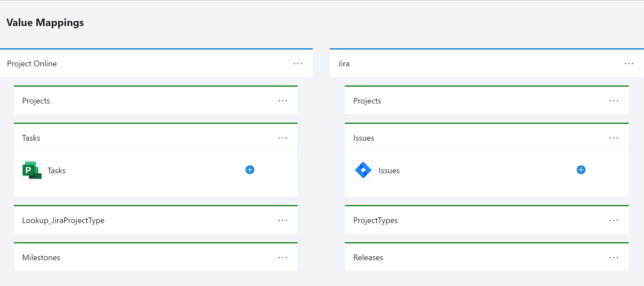The height and width of the screenshot is (286, 644).
Task: Click the Projects row under Project Online
Action: 115,100
